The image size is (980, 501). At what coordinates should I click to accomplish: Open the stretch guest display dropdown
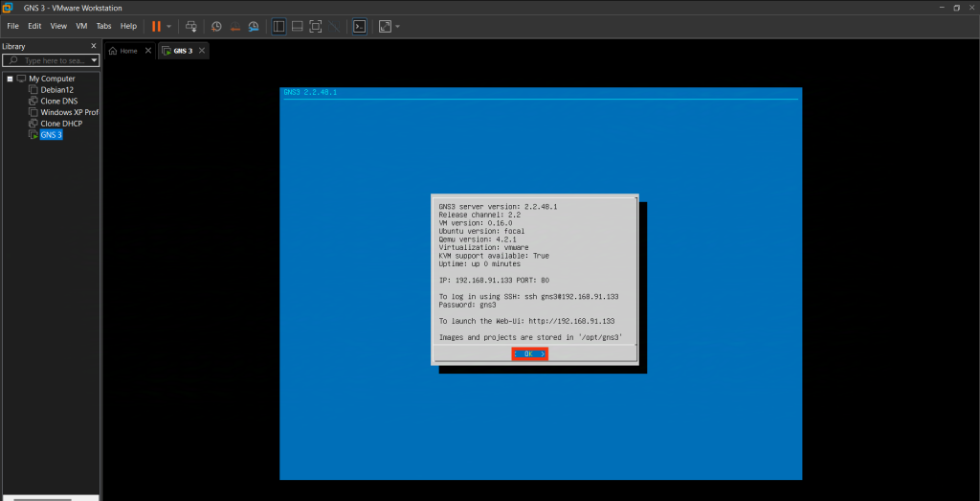pos(397,26)
